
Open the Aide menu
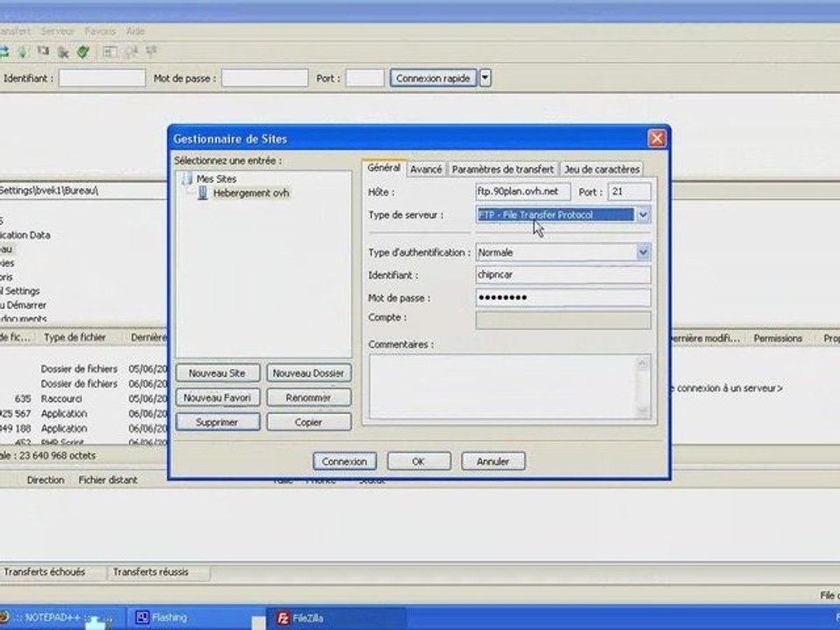pyautogui.click(x=136, y=31)
